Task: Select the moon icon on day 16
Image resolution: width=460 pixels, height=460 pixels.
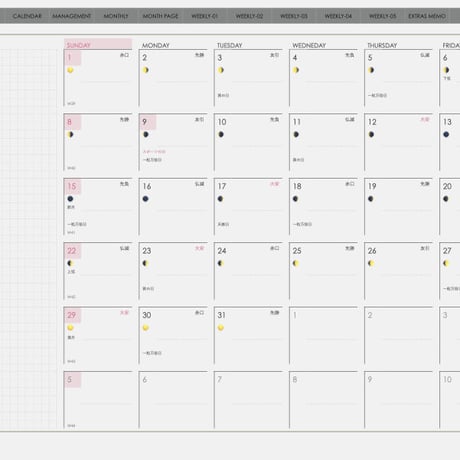Action: tap(146, 199)
